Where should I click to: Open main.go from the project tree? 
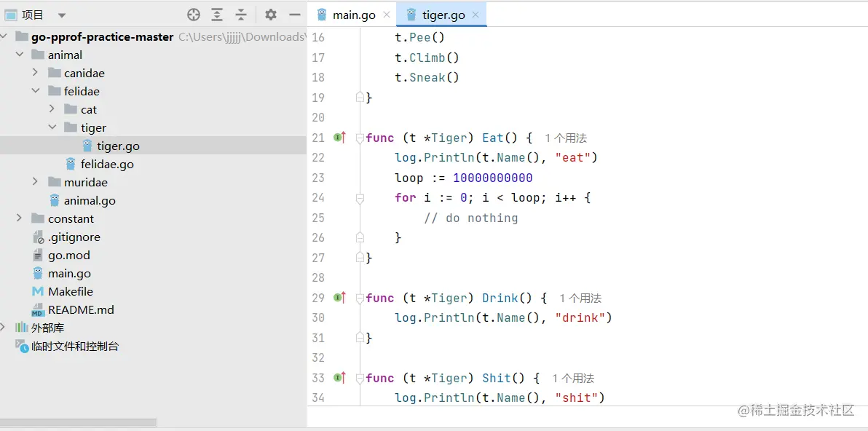click(x=69, y=273)
